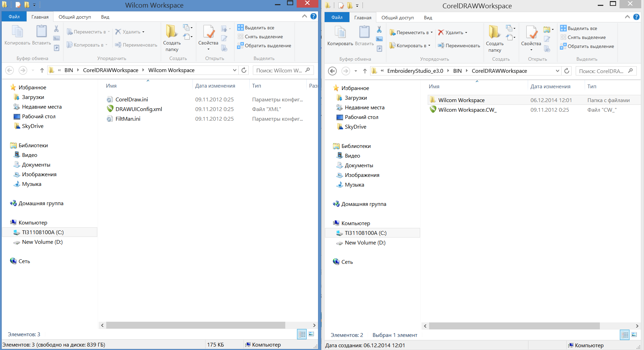
Task: Open the help icon in left window
Action: pos(313,16)
